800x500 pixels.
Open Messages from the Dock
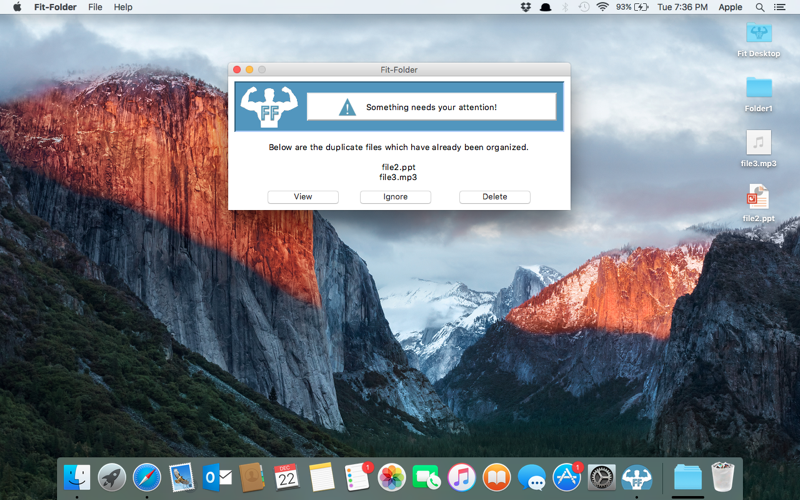point(531,479)
